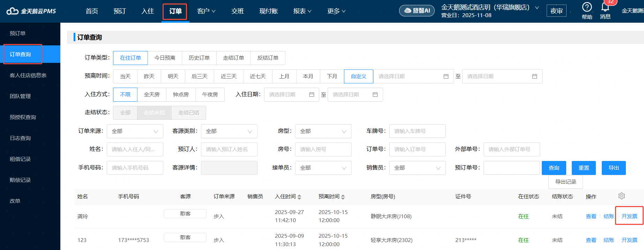Viewport: 644px width, 250px height.
Task: Expand the 房型 dropdown
Action: [x=323, y=131]
